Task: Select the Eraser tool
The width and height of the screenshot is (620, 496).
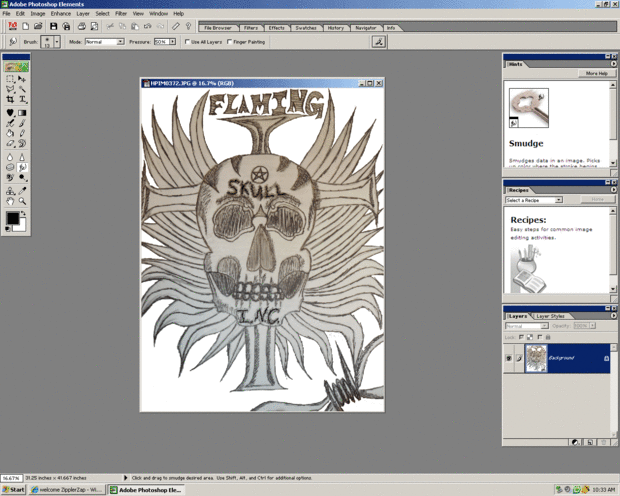Action: tap(10, 144)
